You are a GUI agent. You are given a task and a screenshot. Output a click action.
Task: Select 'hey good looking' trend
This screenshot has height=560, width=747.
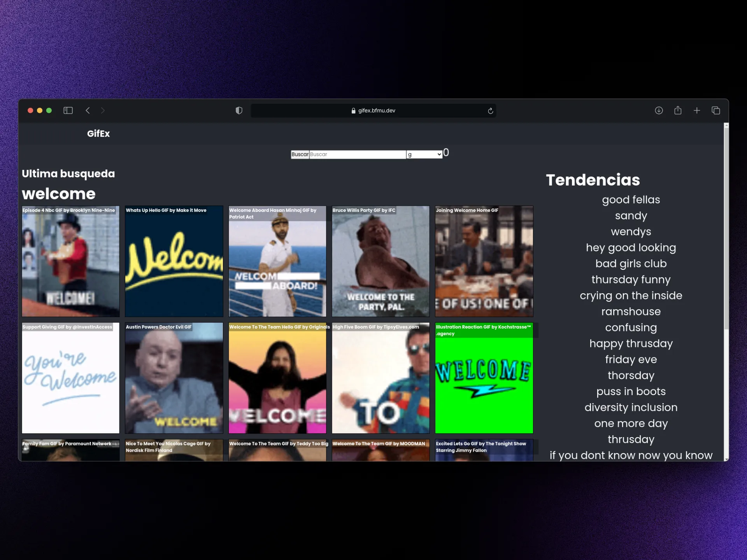tap(631, 248)
